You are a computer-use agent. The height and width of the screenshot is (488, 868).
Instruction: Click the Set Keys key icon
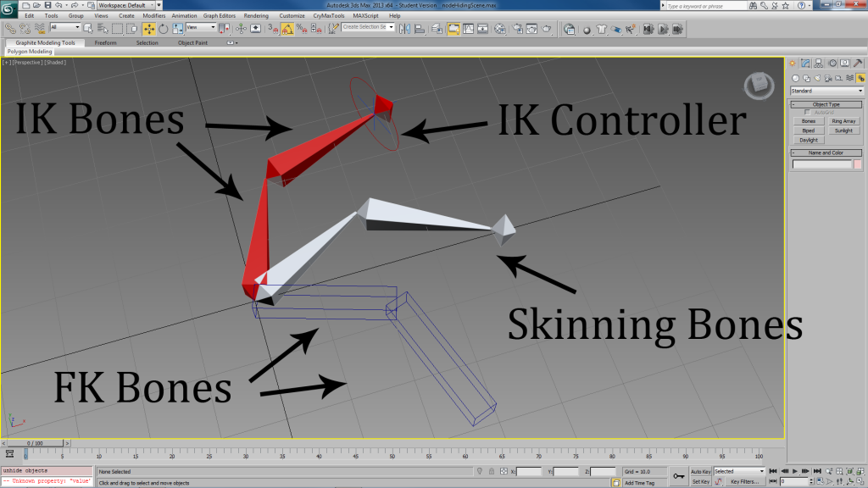tap(680, 476)
